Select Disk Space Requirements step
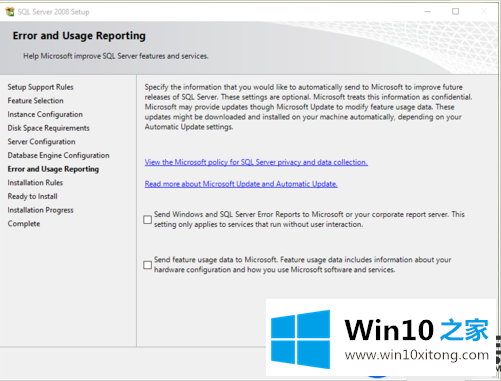Screen dimensions: 501x381 48,128
